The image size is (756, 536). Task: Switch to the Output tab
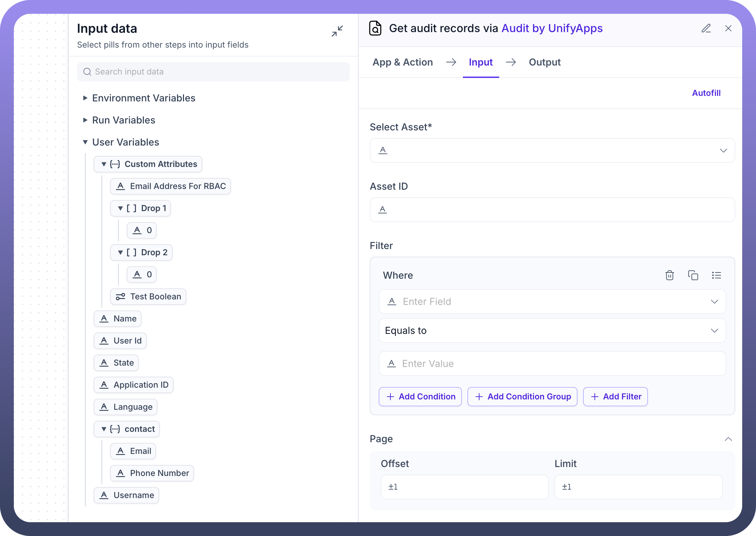[x=544, y=62]
